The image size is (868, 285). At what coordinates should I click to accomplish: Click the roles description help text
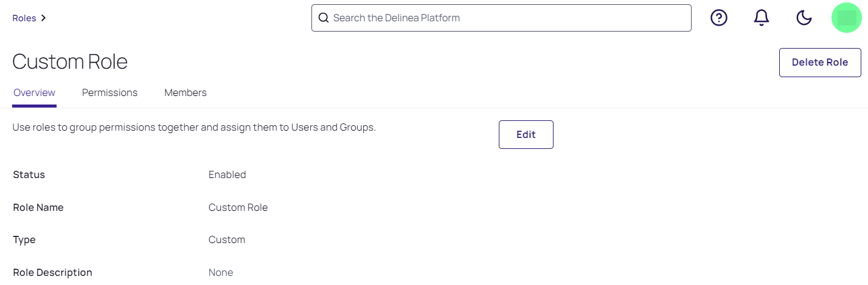tap(194, 128)
